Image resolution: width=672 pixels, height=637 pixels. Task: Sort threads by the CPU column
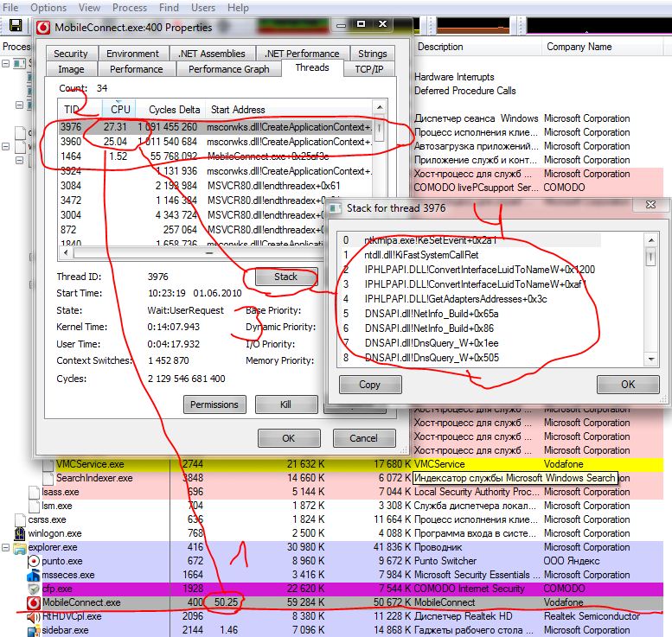tap(119, 110)
